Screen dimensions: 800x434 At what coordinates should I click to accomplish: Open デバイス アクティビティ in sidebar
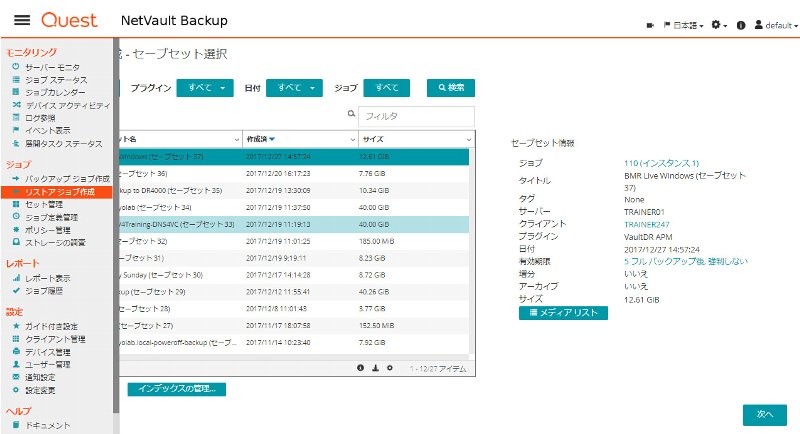coord(68,106)
